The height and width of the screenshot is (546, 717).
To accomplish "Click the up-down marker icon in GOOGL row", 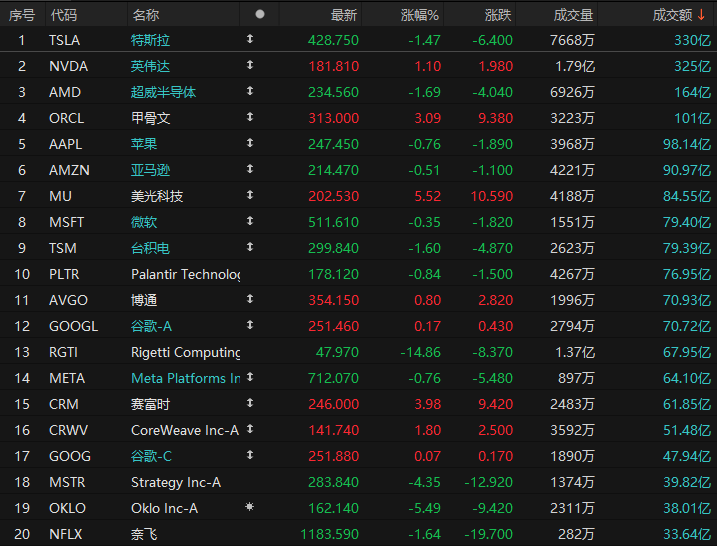I will 250,325.
